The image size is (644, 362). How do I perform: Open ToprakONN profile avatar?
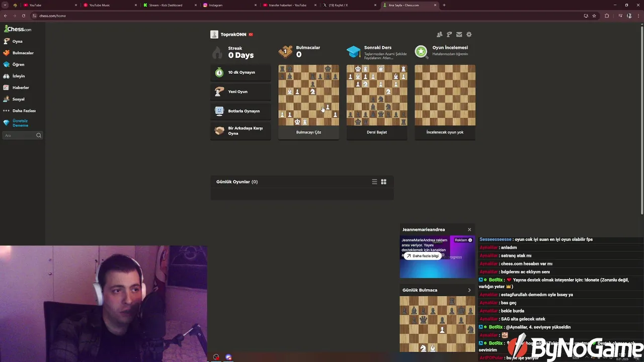click(214, 34)
